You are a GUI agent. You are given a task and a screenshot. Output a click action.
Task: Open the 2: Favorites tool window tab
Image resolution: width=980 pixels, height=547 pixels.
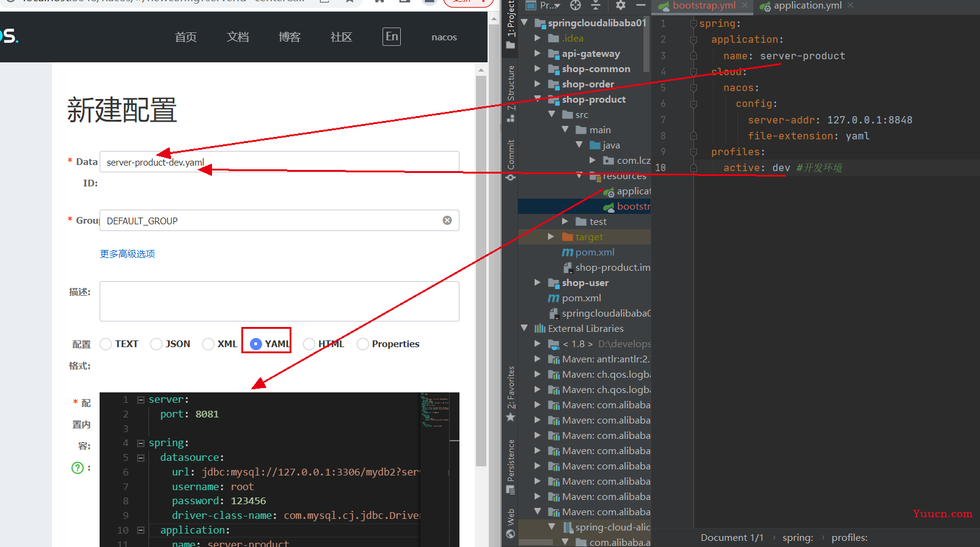click(511, 394)
